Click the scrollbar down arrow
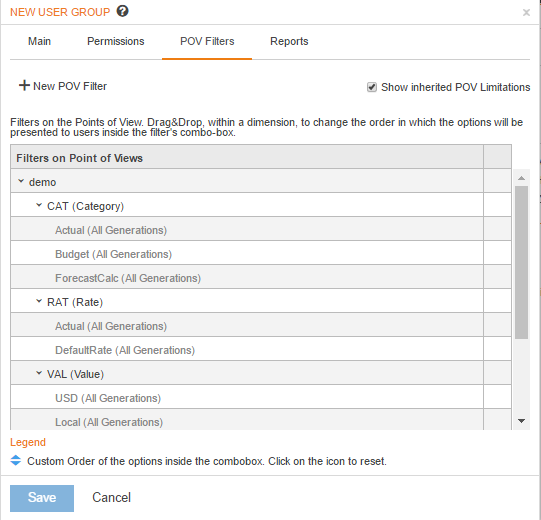The height and width of the screenshot is (520, 541). coord(521,421)
